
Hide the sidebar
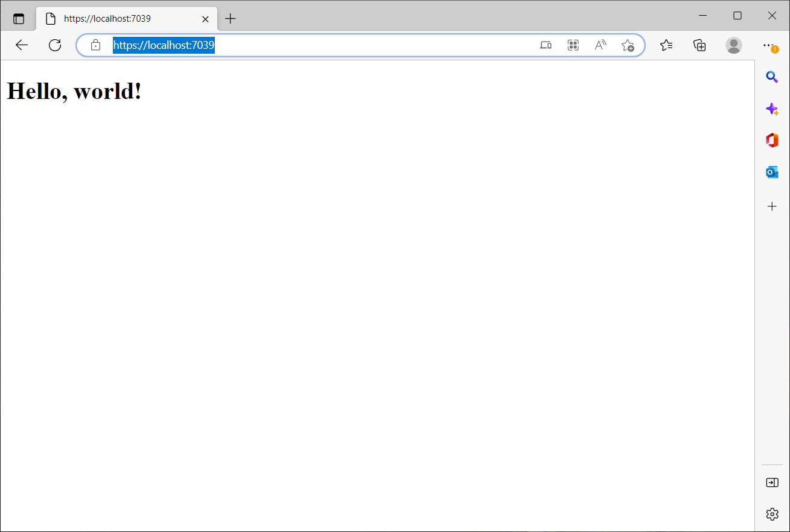point(772,483)
